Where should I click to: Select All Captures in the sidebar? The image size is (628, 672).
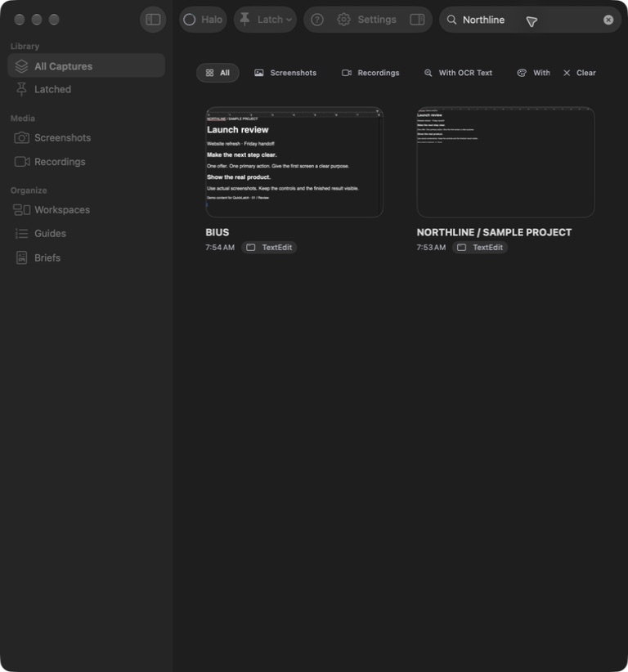86,66
